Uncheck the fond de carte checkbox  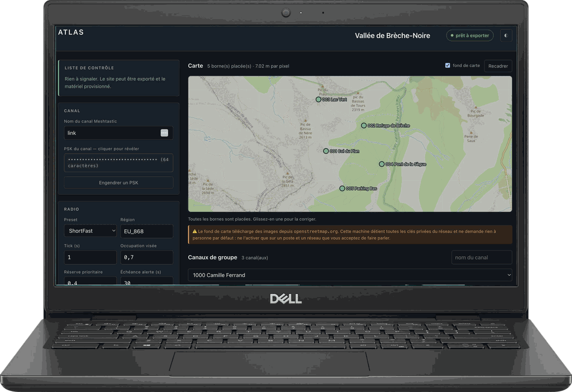tap(448, 65)
